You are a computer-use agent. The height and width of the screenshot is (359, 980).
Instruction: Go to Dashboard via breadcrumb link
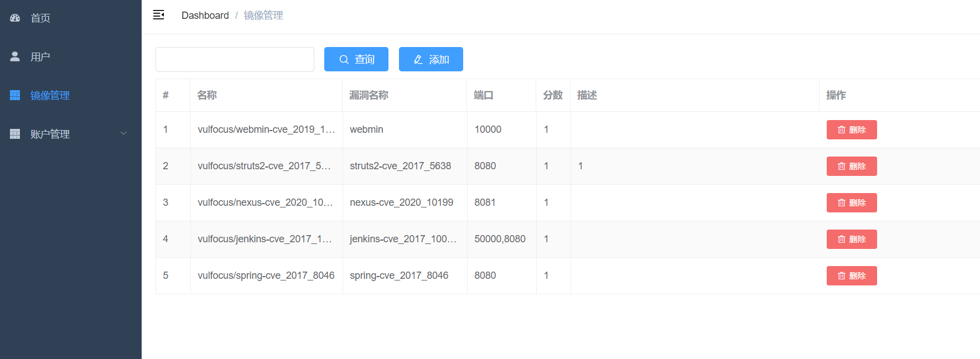205,15
